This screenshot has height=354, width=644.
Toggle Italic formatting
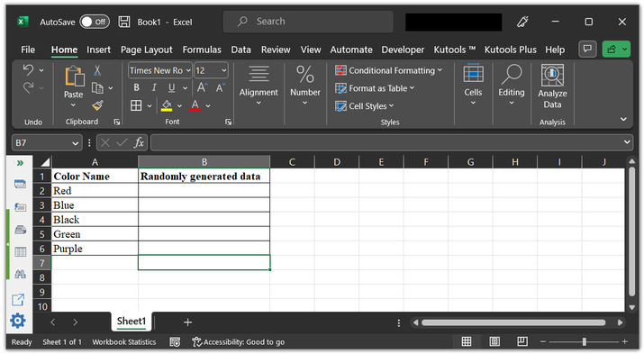click(154, 87)
